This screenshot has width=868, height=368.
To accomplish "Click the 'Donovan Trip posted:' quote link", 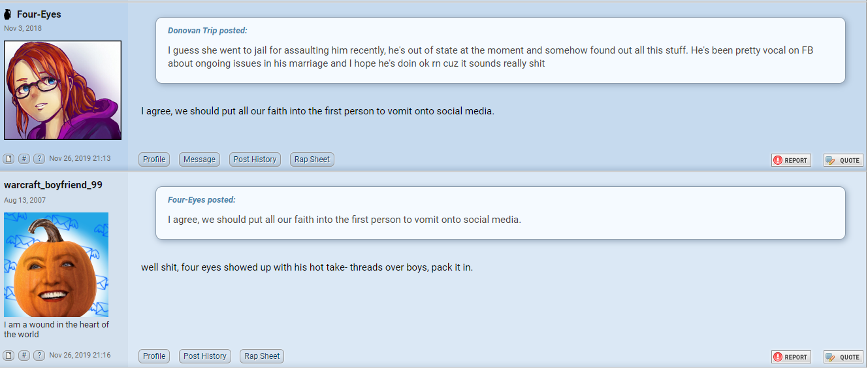I will (208, 31).
